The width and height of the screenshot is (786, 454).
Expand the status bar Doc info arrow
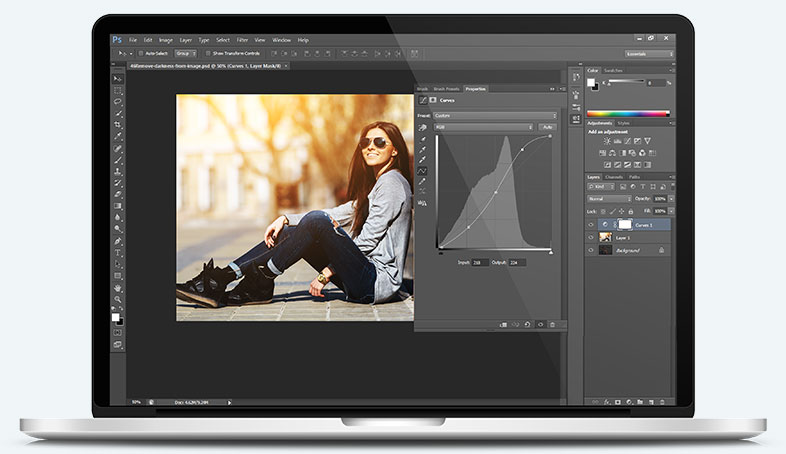(x=230, y=402)
